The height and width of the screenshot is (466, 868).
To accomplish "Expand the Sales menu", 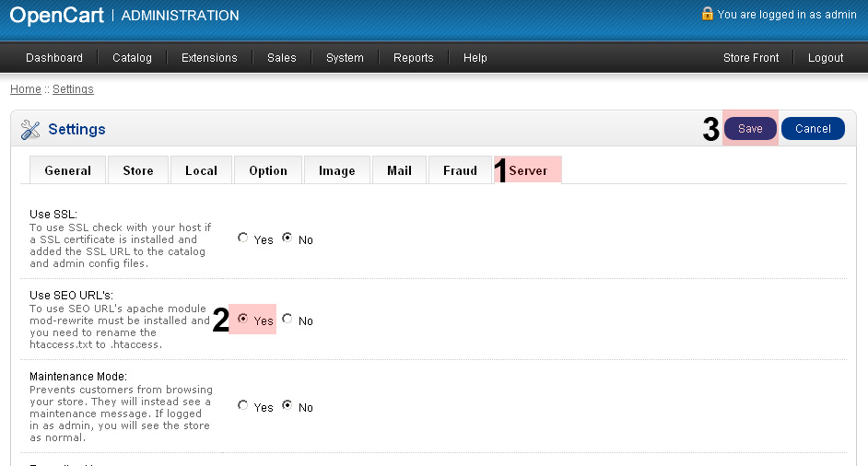I will [282, 58].
